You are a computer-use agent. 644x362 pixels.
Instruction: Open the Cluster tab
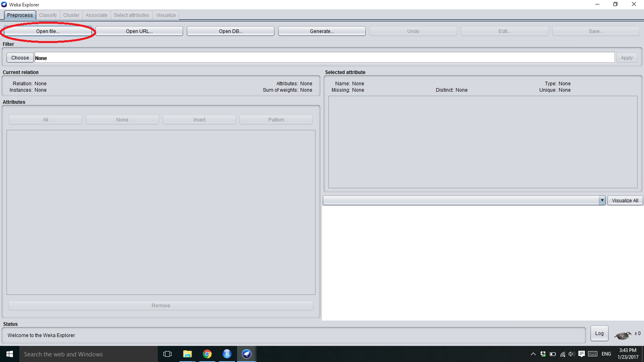[71, 15]
